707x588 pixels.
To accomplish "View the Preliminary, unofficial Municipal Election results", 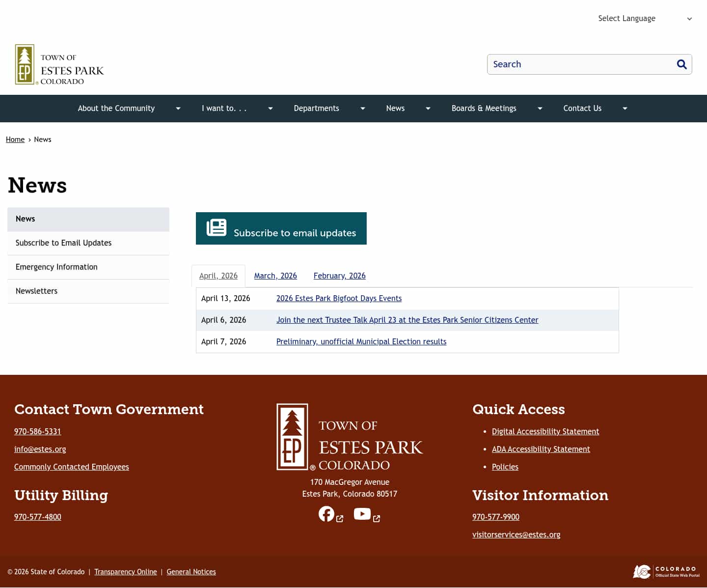I will [361, 341].
